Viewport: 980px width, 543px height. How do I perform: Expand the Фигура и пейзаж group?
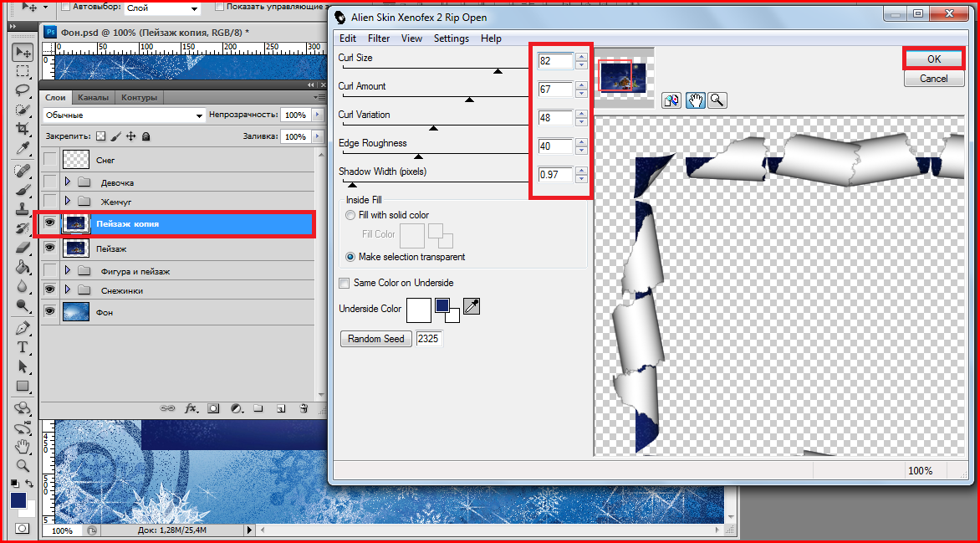[68, 271]
